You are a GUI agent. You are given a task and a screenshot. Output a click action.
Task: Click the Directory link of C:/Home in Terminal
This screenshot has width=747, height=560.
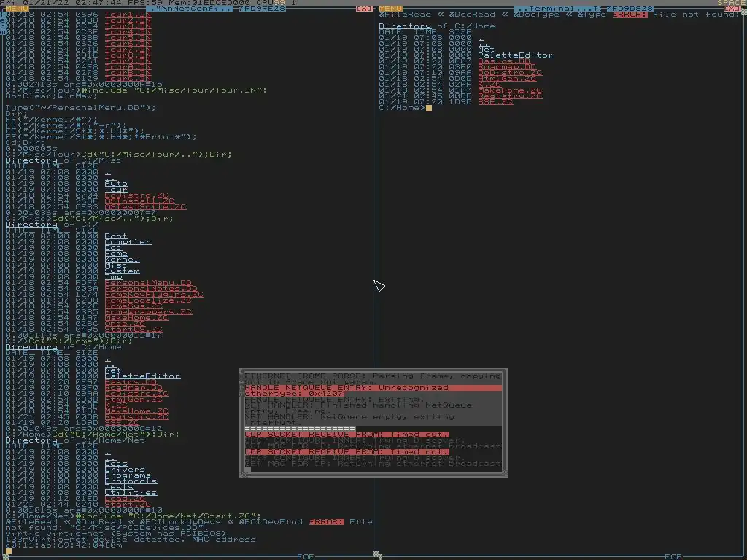point(405,26)
